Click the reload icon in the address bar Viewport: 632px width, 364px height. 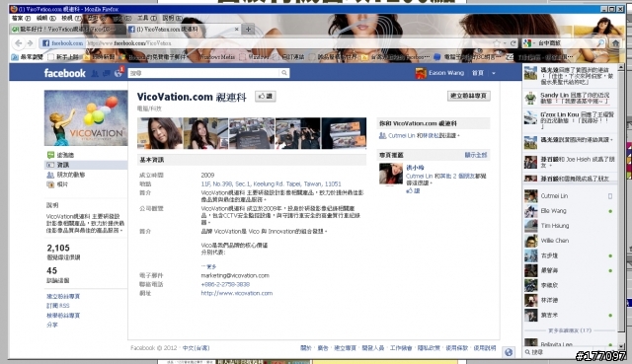point(513,43)
